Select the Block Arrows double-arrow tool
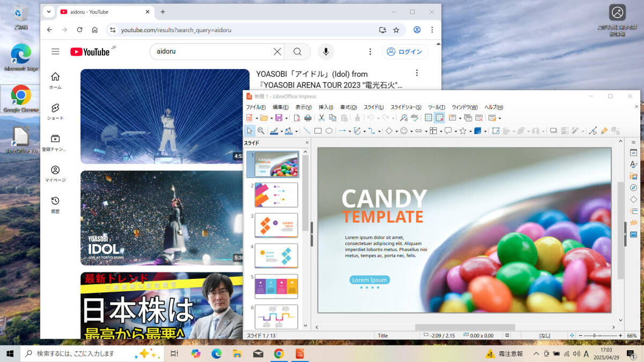This screenshot has width=644, height=362. [x=419, y=130]
